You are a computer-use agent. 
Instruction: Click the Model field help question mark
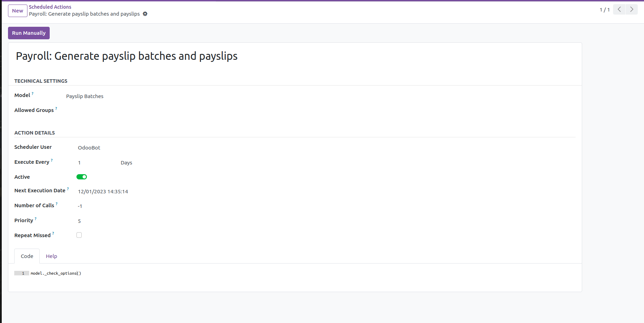[33, 94]
